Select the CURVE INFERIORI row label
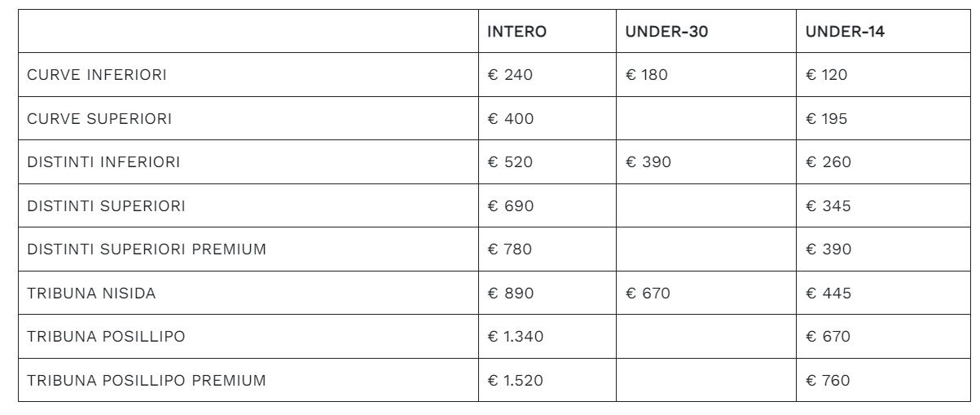The height and width of the screenshot is (415, 980). (x=97, y=75)
